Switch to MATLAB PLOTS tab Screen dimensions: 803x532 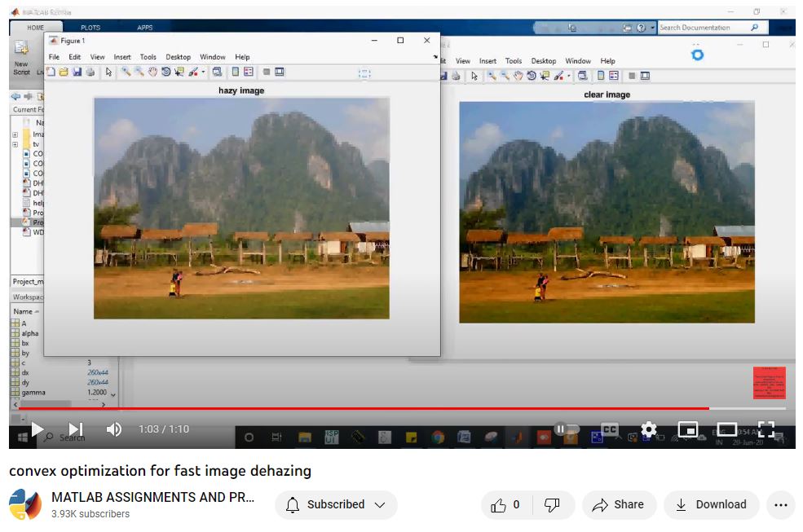click(x=90, y=27)
